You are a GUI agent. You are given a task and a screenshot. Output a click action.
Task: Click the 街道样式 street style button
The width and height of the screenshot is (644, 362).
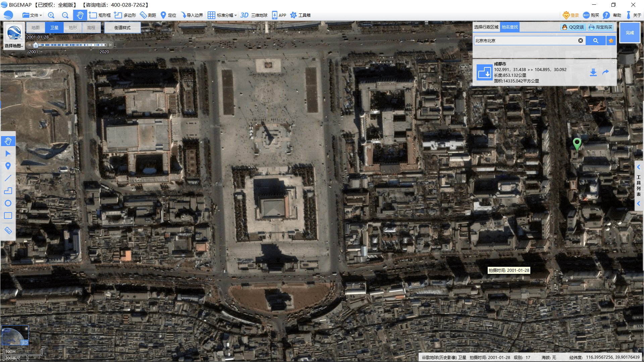tap(122, 27)
